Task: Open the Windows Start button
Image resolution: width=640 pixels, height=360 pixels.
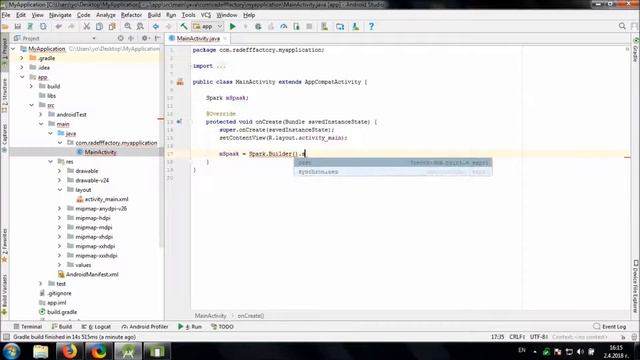Action: pyautogui.click(x=11, y=351)
